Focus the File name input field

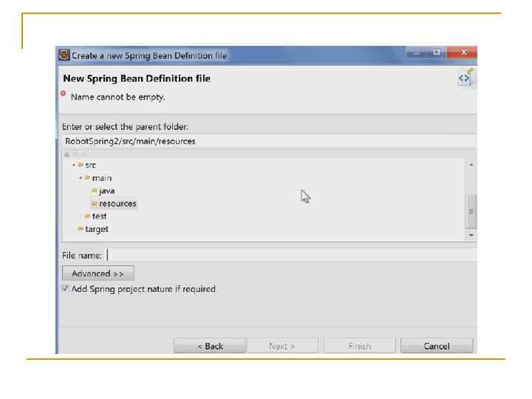coord(291,255)
